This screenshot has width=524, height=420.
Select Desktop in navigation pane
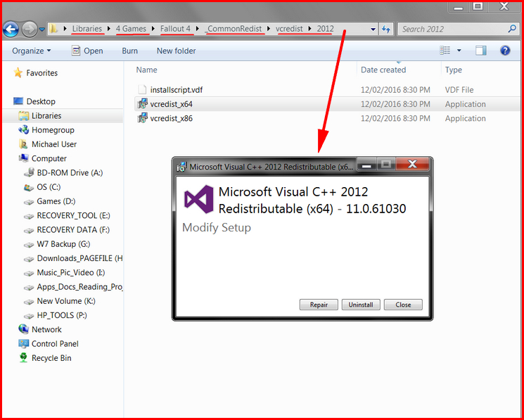[41, 101]
